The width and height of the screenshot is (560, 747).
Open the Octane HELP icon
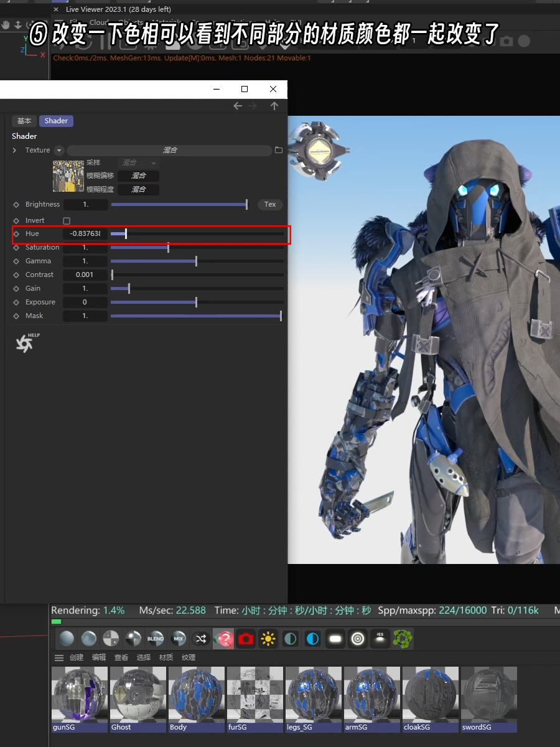[x=27, y=342]
